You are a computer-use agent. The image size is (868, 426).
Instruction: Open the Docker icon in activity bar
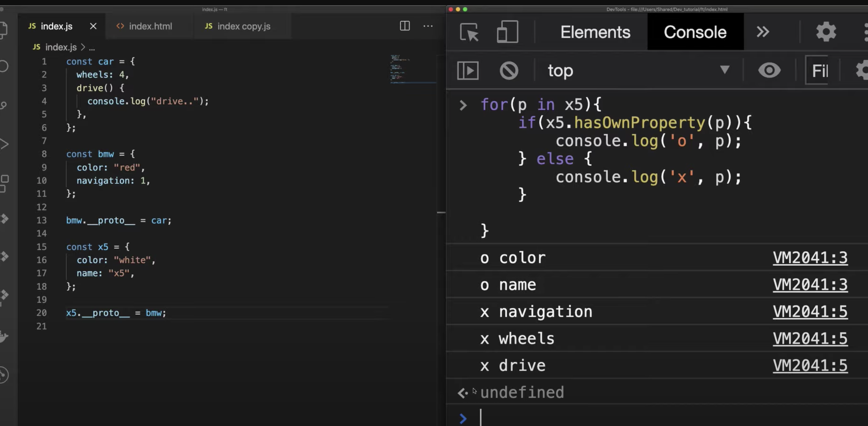(3, 337)
